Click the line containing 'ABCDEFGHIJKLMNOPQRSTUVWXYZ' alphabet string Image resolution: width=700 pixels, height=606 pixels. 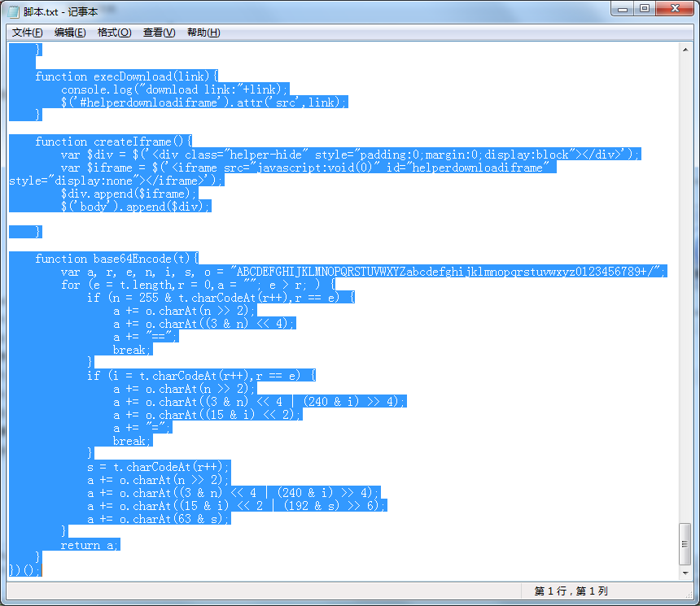coord(363,272)
